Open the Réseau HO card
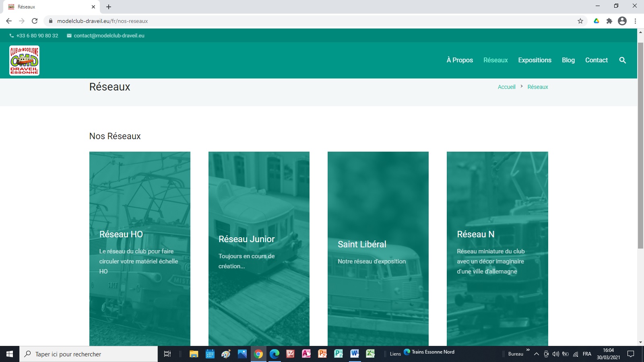 pyautogui.click(x=140, y=249)
